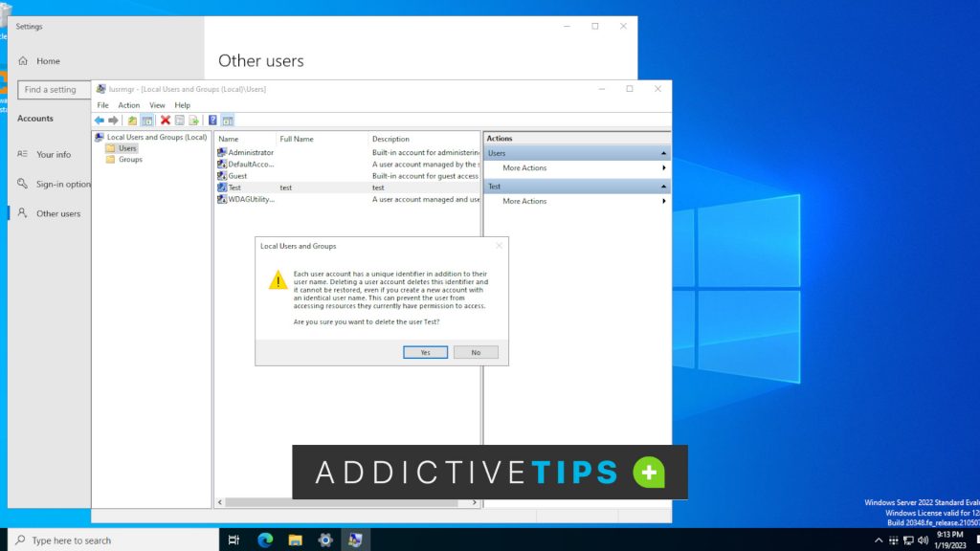This screenshot has width=980, height=551.
Task: Launch File Explorer from the taskbar
Action: coord(294,540)
